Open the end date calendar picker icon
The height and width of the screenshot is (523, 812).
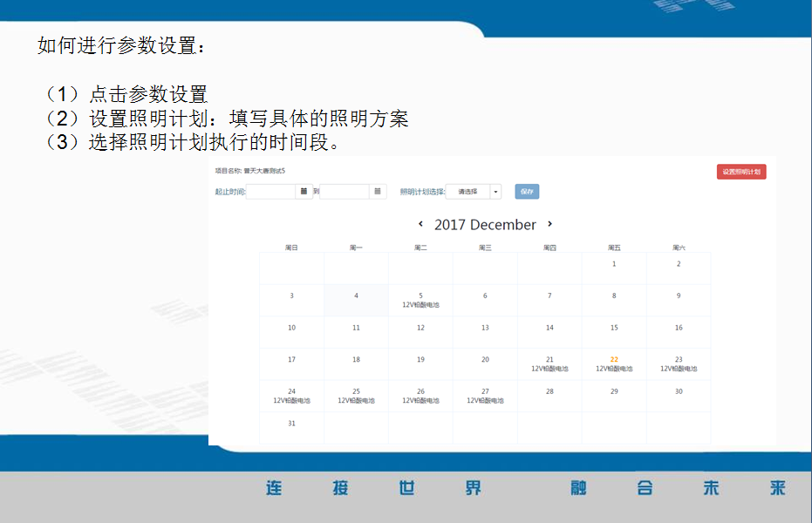378,191
